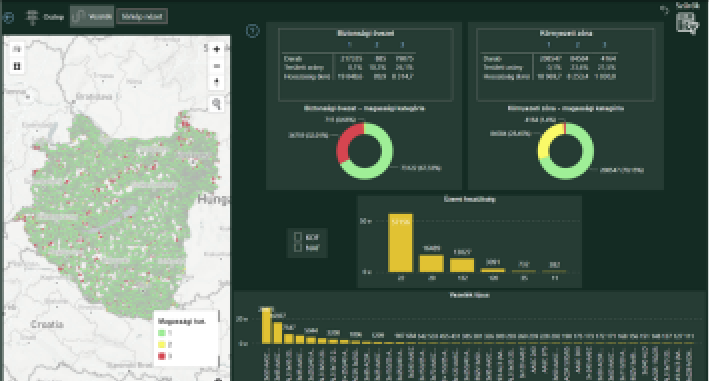Reset map orientation with the compass arrow

click(x=217, y=83)
